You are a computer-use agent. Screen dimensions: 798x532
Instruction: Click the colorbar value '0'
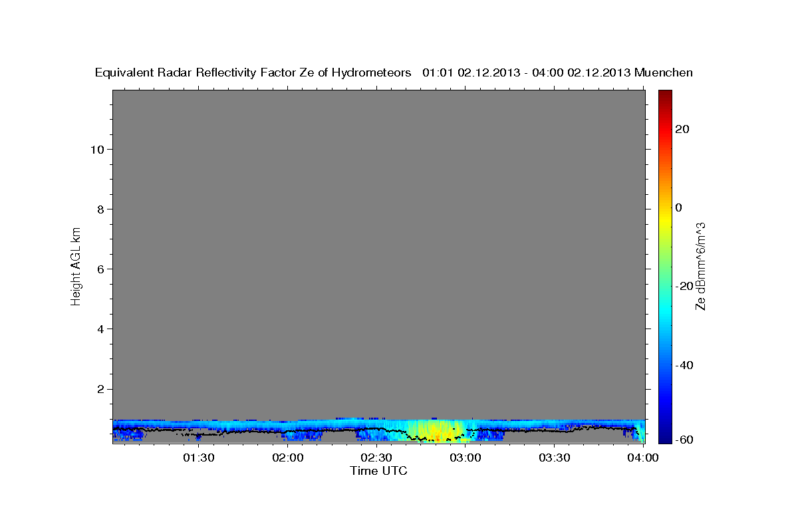coord(679,207)
